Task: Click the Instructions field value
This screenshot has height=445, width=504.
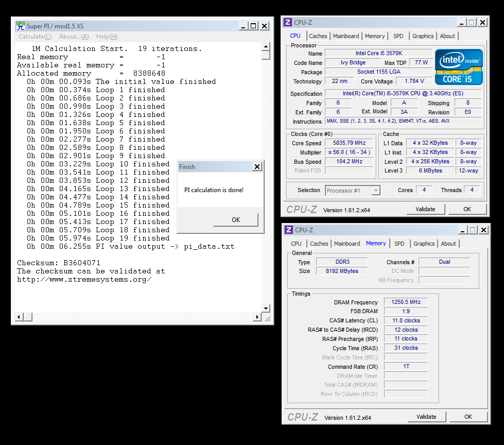Action: (403, 121)
